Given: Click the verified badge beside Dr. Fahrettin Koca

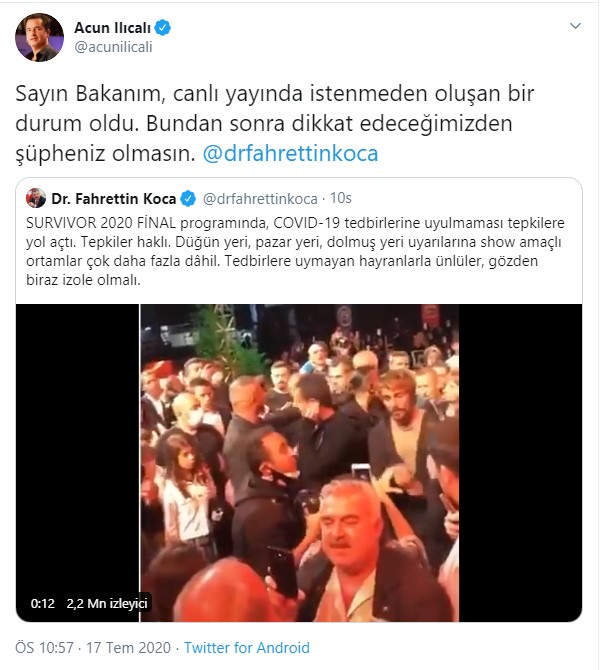Looking at the screenshot, I should (188, 199).
